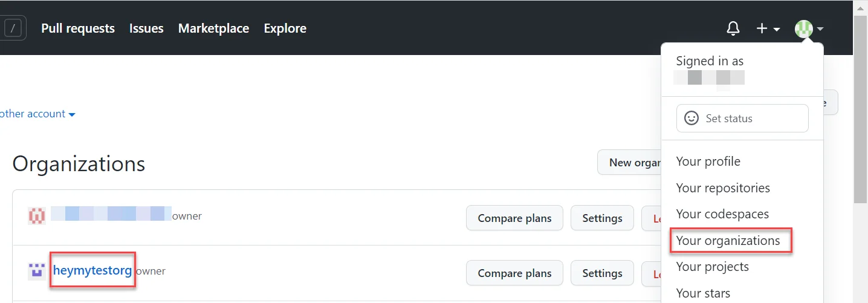Select Explore in the top navigation
Image resolution: width=868 pixels, height=303 pixels.
(x=285, y=28)
